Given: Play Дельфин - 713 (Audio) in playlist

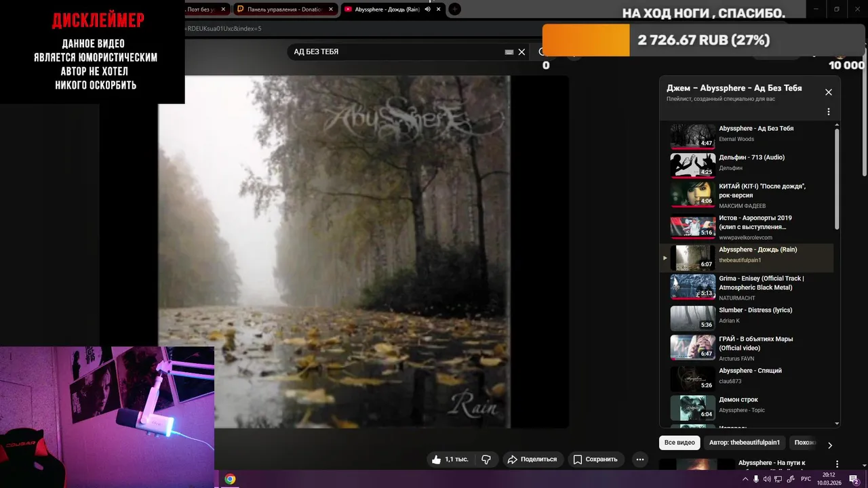Looking at the screenshot, I should pos(746,164).
